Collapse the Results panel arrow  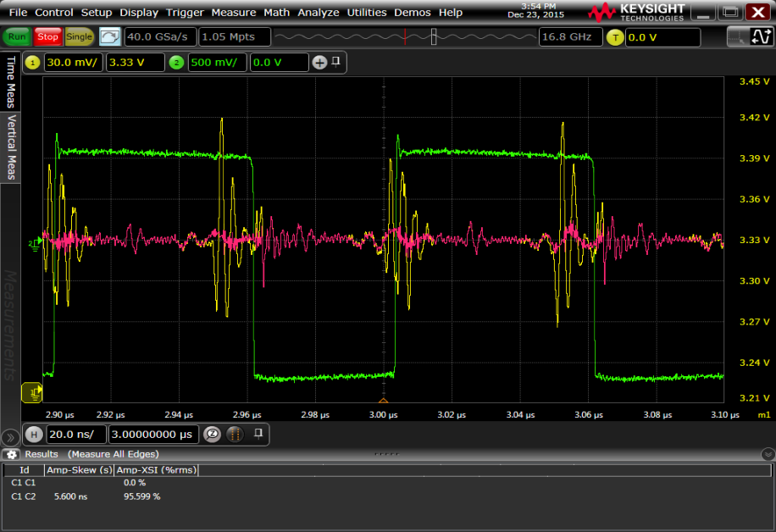(768, 454)
